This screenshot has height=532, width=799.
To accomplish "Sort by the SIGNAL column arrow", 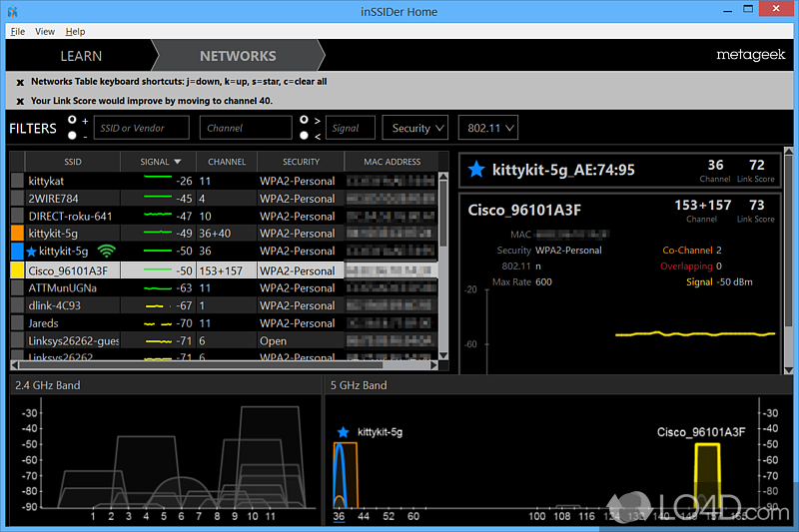I will point(178,162).
